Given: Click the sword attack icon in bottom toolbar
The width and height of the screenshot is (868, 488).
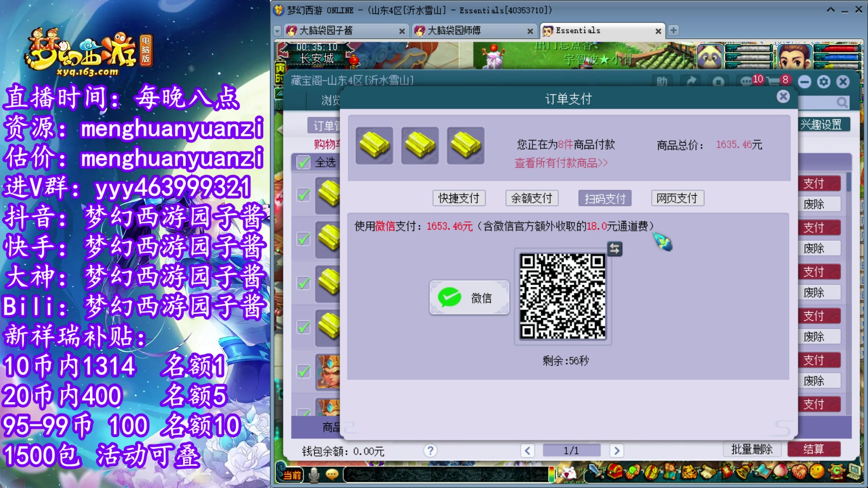Looking at the screenshot, I should click(x=597, y=472).
